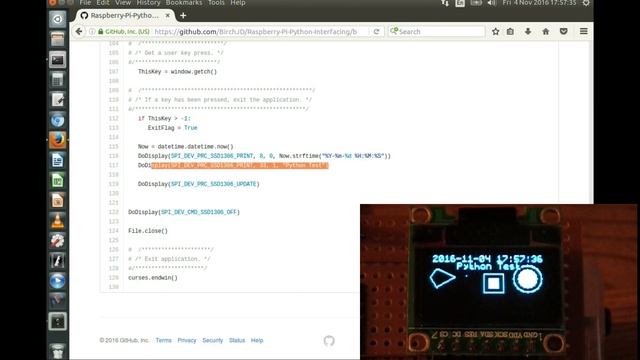Open LibreOffice Calc from the dock
The image size is (640, 360).
(58, 180)
